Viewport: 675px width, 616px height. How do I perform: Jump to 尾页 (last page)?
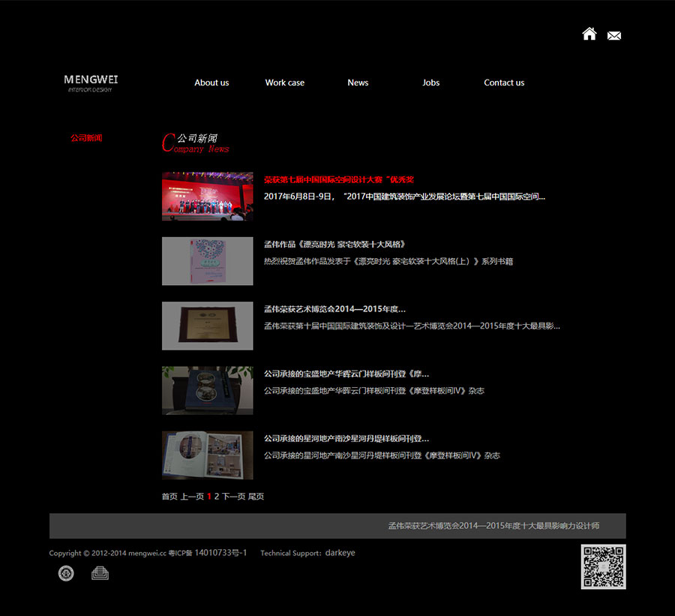(x=256, y=496)
